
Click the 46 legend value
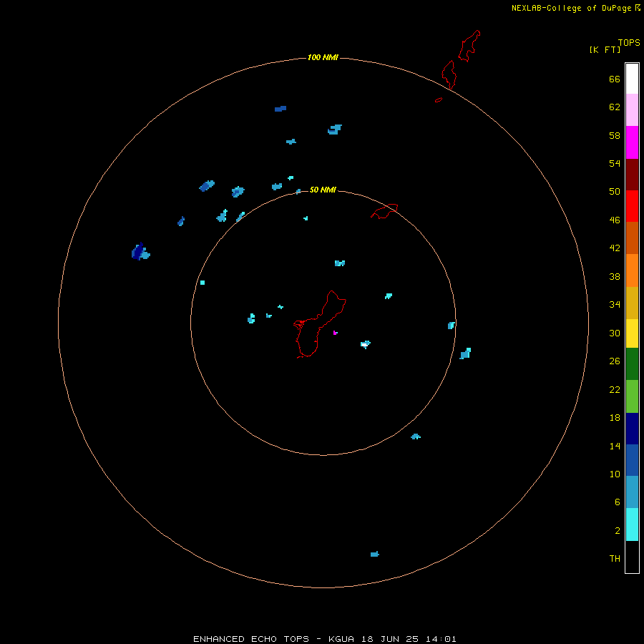click(615, 220)
